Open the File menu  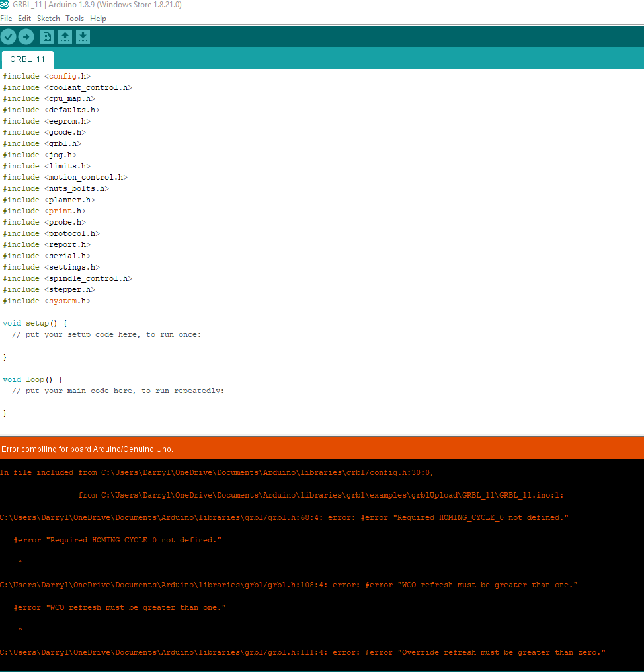click(6, 18)
